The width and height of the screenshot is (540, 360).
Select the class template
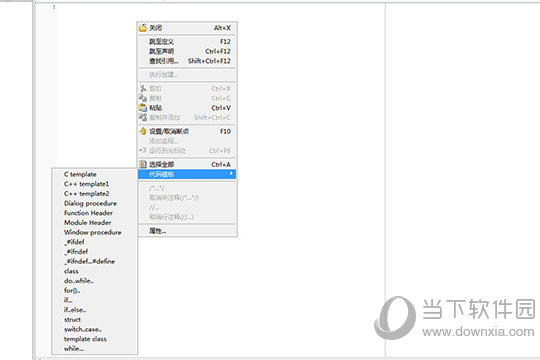pyautogui.click(x=95, y=271)
